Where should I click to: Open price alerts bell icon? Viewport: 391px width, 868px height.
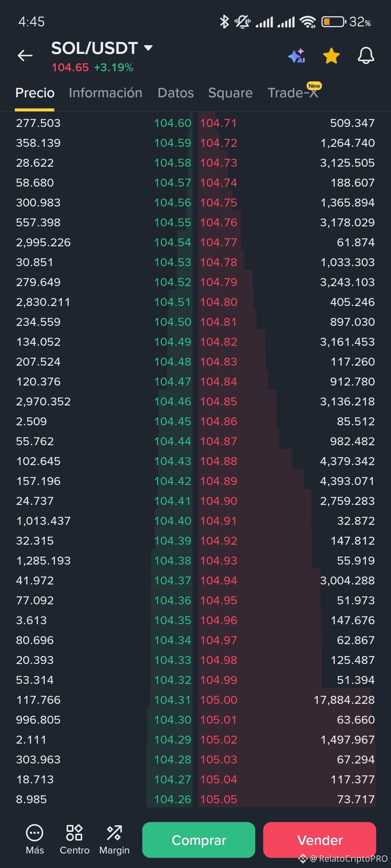366,56
